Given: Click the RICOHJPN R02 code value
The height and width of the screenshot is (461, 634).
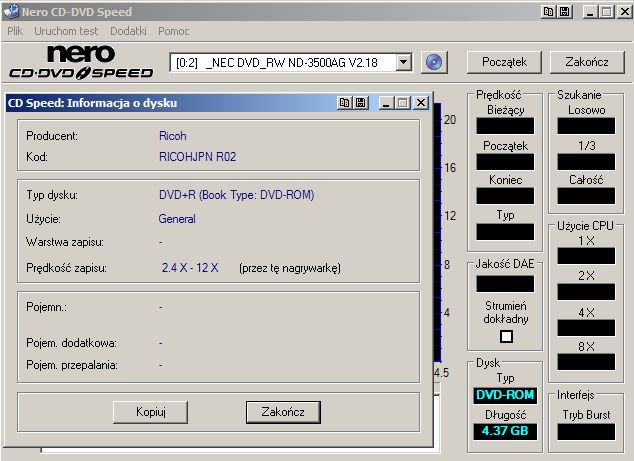Looking at the screenshot, I should click(197, 156).
